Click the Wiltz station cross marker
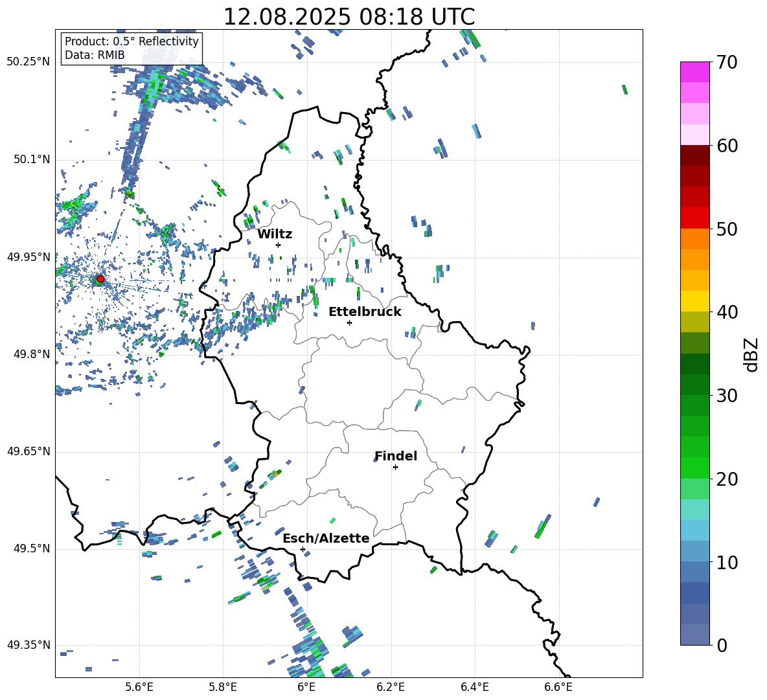 279,245
